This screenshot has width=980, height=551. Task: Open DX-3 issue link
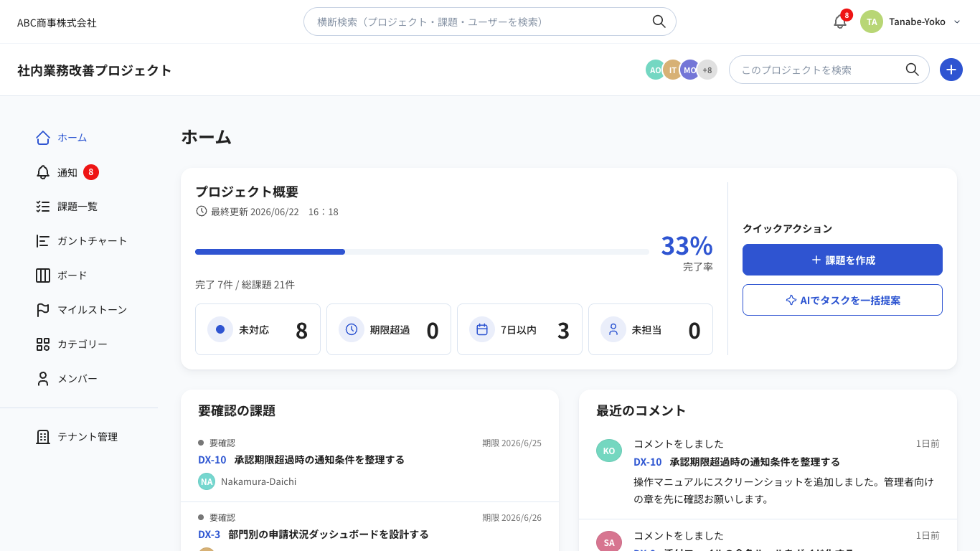(x=209, y=534)
